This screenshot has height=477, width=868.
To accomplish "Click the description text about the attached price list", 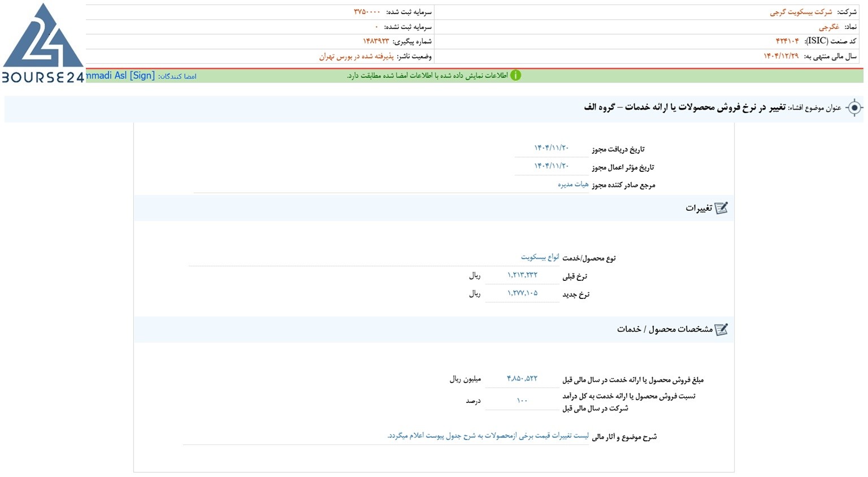I will (x=488, y=436).
